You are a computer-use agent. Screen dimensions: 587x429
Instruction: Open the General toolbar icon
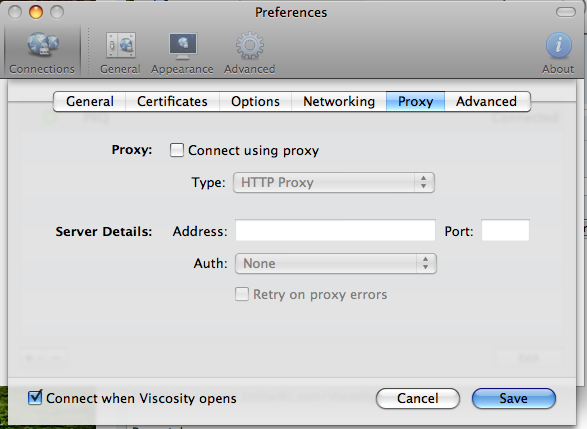coord(120,46)
